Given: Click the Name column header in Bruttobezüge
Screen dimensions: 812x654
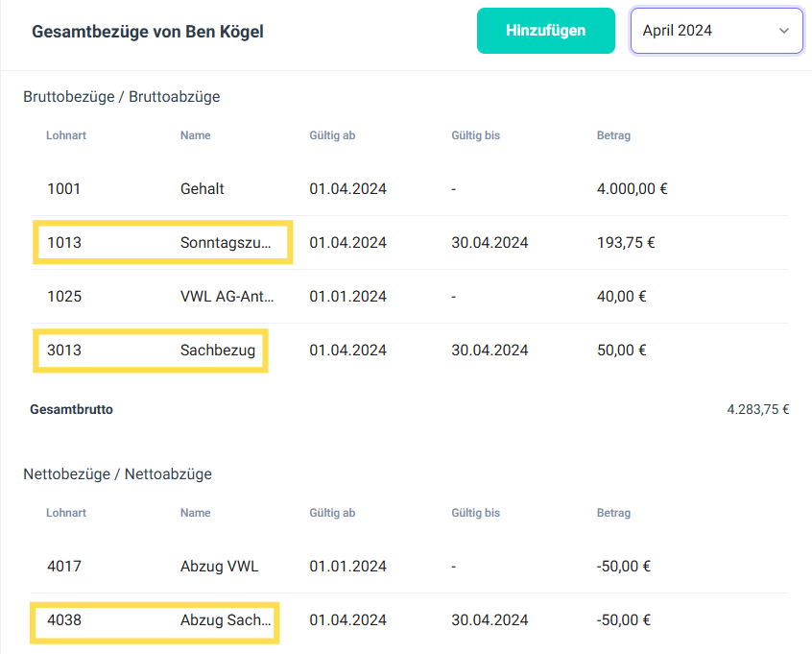Looking at the screenshot, I should click(x=195, y=135).
